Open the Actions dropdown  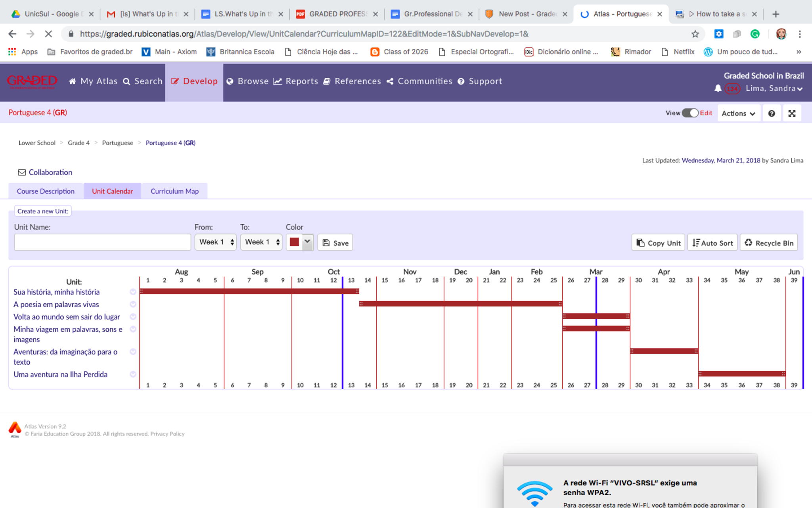click(x=738, y=114)
